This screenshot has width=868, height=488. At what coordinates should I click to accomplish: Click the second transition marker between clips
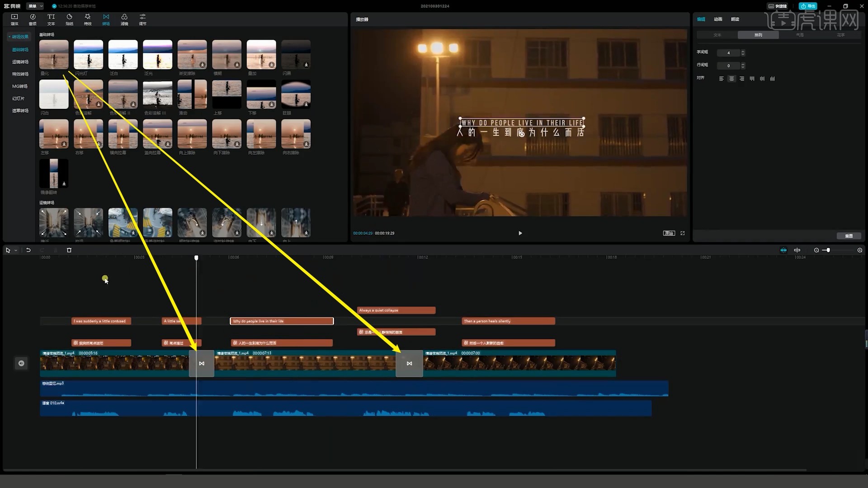(409, 363)
